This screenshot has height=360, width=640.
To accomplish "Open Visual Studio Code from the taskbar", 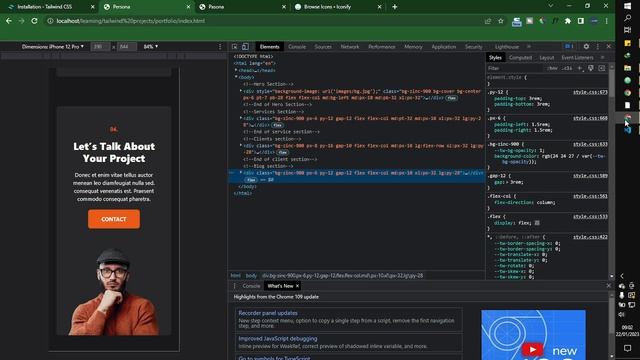I will tap(627, 130).
